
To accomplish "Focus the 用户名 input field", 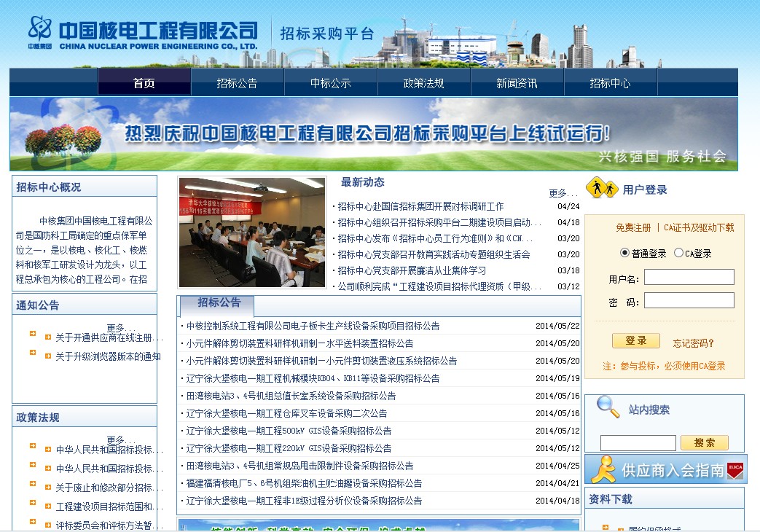I will pyautogui.click(x=689, y=277).
